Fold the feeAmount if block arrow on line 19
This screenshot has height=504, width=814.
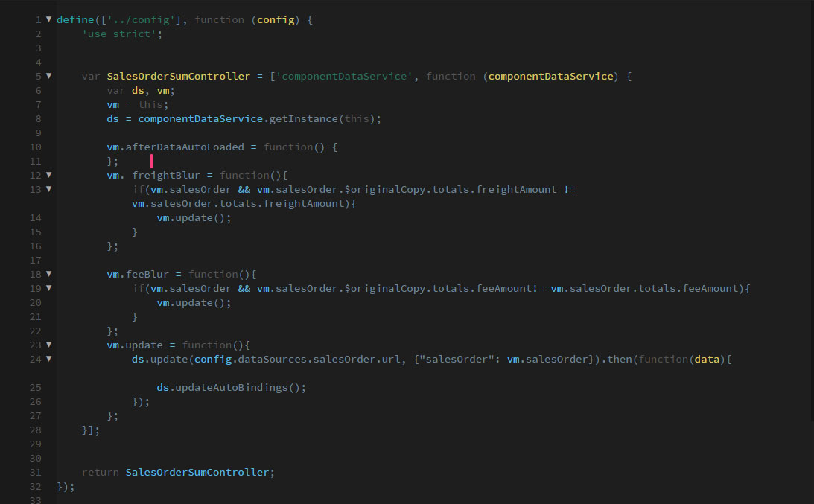coord(49,287)
